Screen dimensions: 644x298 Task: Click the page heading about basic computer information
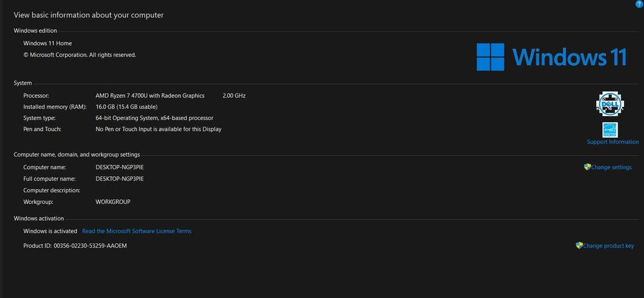tap(89, 15)
